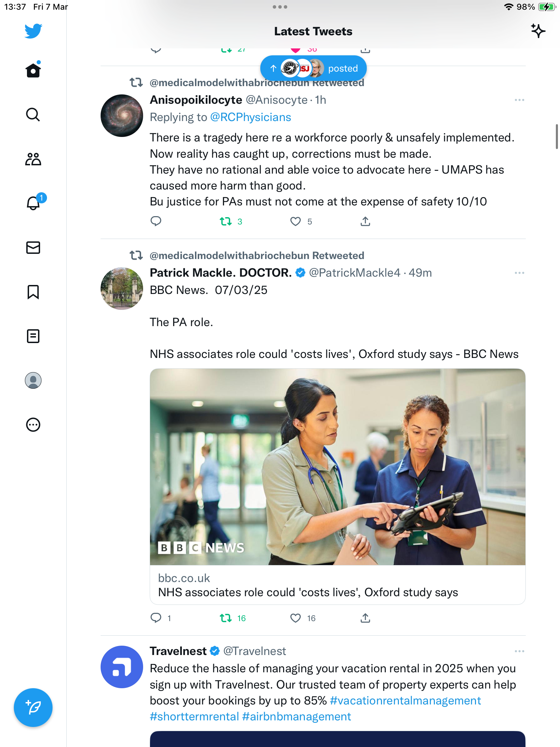Open Messages envelope icon

(x=33, y=248)
